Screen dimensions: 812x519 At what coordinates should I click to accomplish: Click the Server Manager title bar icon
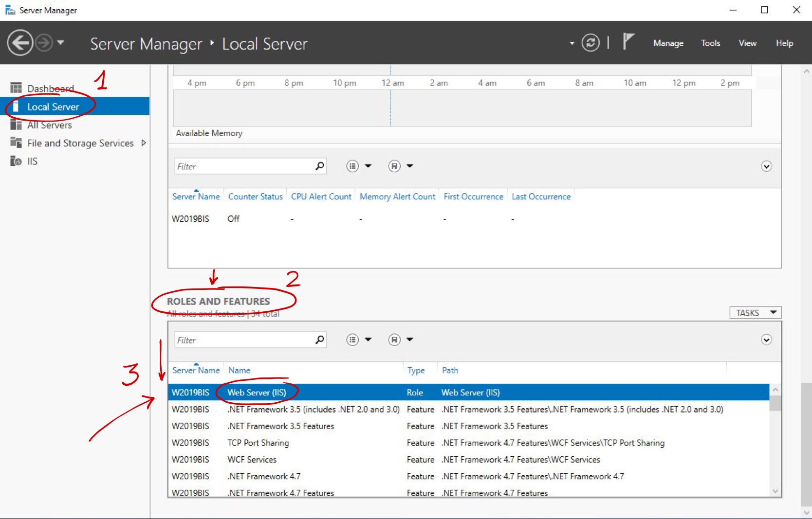tap(10, 10)
